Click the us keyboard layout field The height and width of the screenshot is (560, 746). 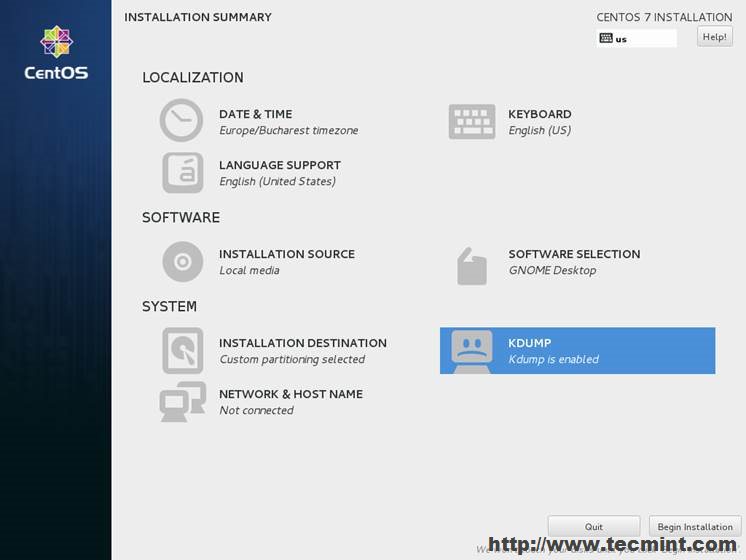(x=636, y=38)
